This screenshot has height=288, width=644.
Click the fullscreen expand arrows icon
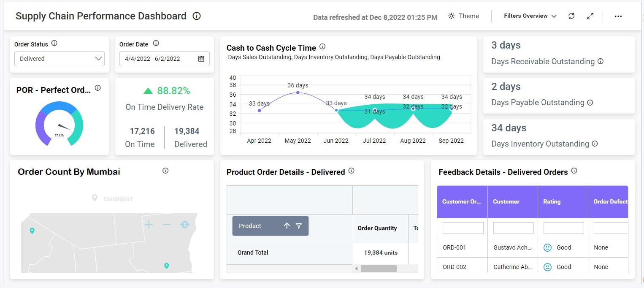tap(590, 16)
